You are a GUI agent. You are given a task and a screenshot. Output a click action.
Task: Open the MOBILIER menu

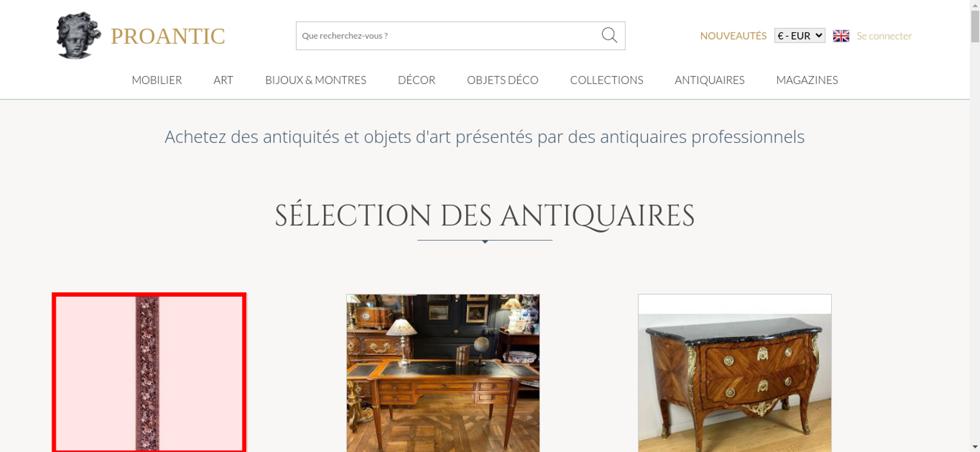(157, 80)
